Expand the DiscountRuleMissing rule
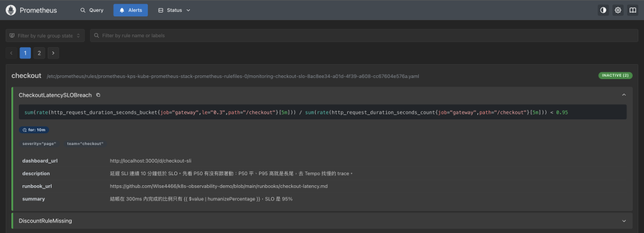The image size is (644, 233). pyautogui.click(x=624, y=220)
